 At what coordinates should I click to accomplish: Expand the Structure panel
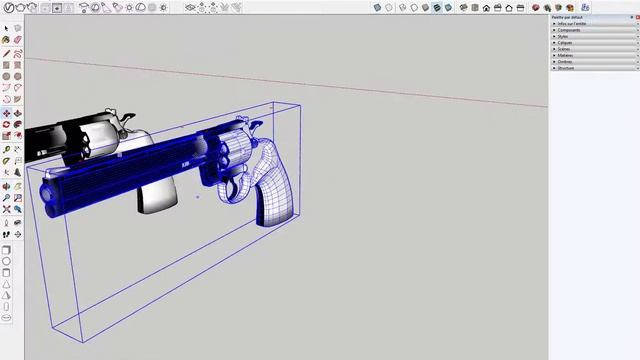pos(596,68)
